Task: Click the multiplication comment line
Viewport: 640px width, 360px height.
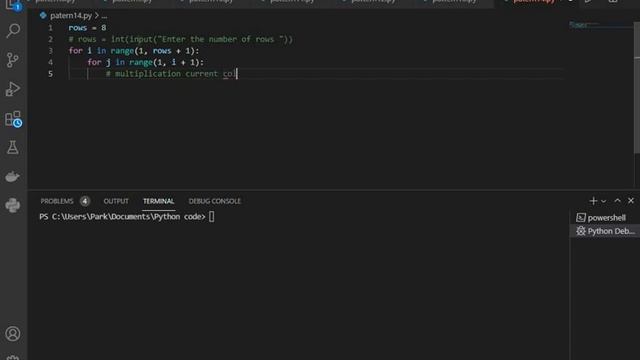Action: (x=171, y=74)
